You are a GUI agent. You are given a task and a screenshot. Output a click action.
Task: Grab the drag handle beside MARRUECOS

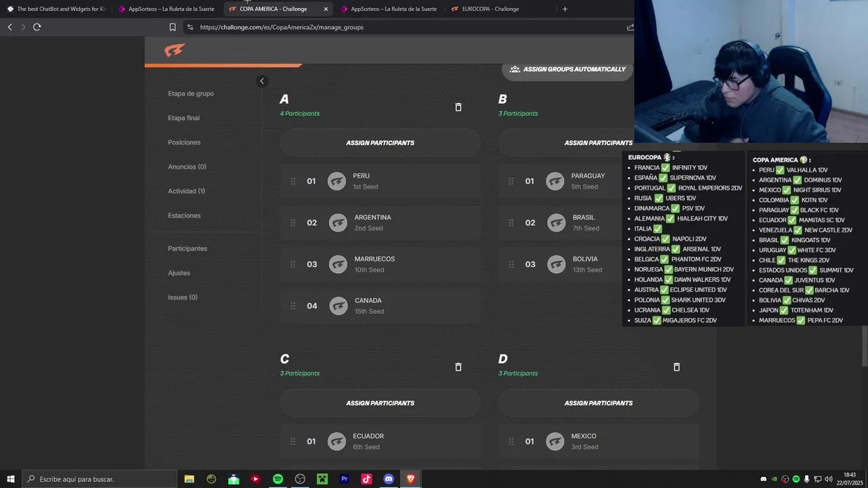(x=293, y=264)
